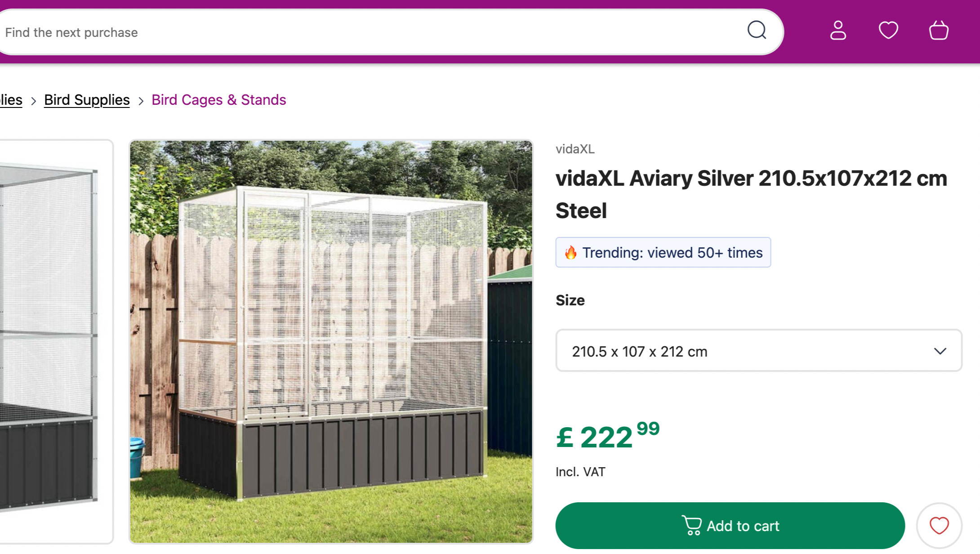980x554 pixels.
Task: Click the vidaXL Aviary Silver product title
Action: pyautogui.click(x=751, y=194)
